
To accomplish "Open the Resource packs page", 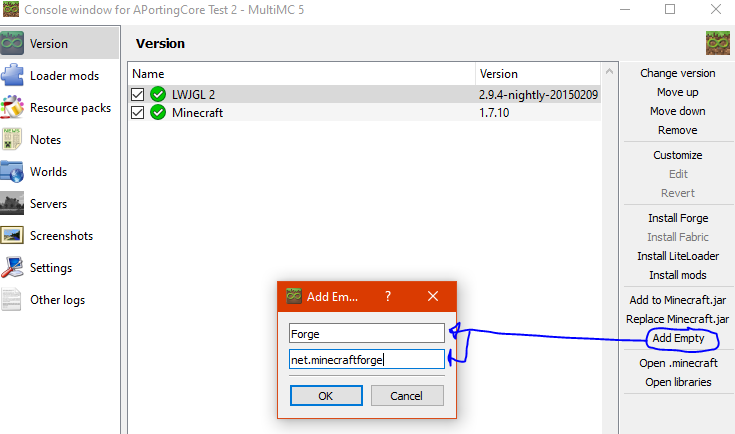I will coord(70,108).
